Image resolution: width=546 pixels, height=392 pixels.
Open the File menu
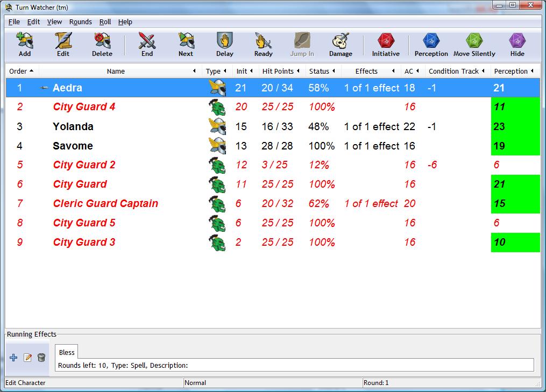(x=14, y=22)
